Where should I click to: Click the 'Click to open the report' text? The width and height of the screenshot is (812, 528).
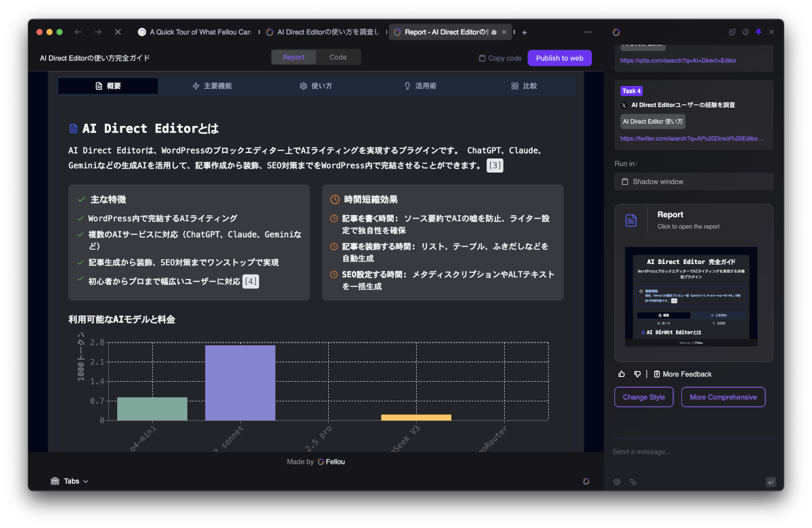(688, 227)
